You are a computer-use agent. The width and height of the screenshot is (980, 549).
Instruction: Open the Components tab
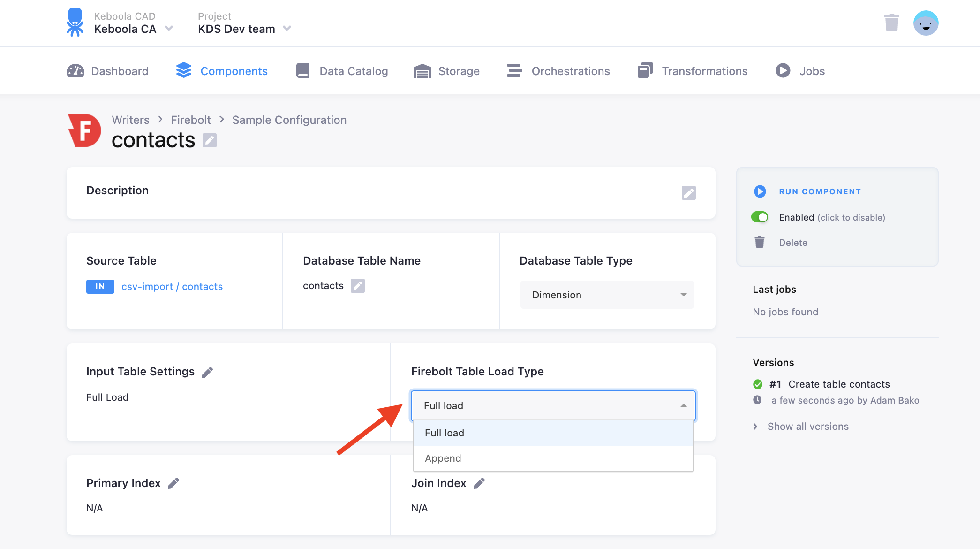221,71
